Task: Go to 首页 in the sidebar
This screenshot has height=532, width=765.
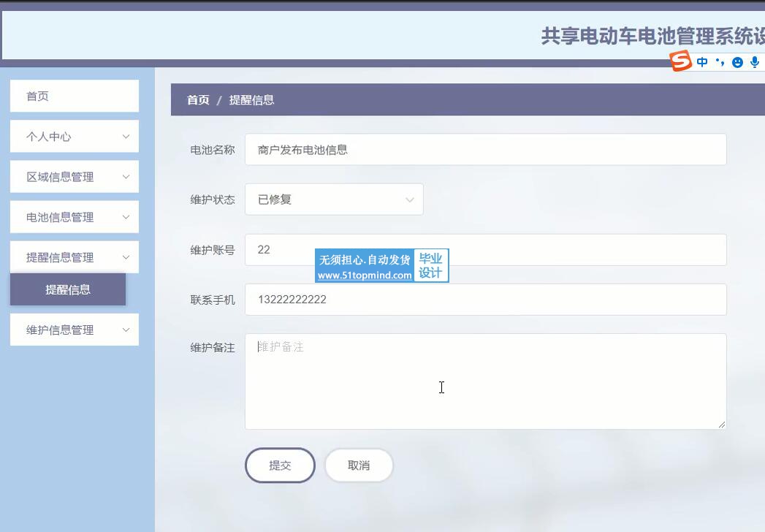Action: tap(74, 96)
